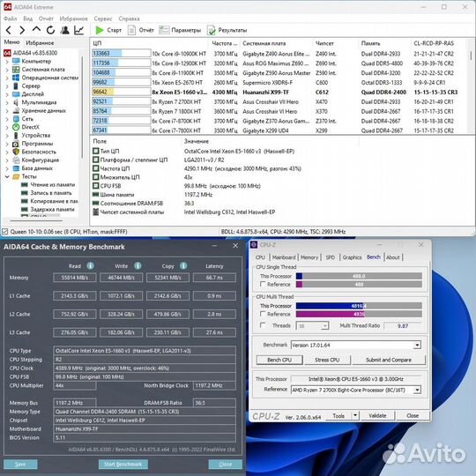Screen dimensions: 476x476
Task: Switch to the Memory tab in CPU-Z
Action: click(x=309, y=257)
